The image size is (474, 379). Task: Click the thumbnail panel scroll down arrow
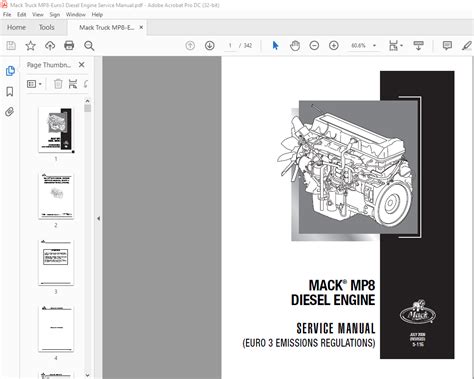tap(87, 375)
